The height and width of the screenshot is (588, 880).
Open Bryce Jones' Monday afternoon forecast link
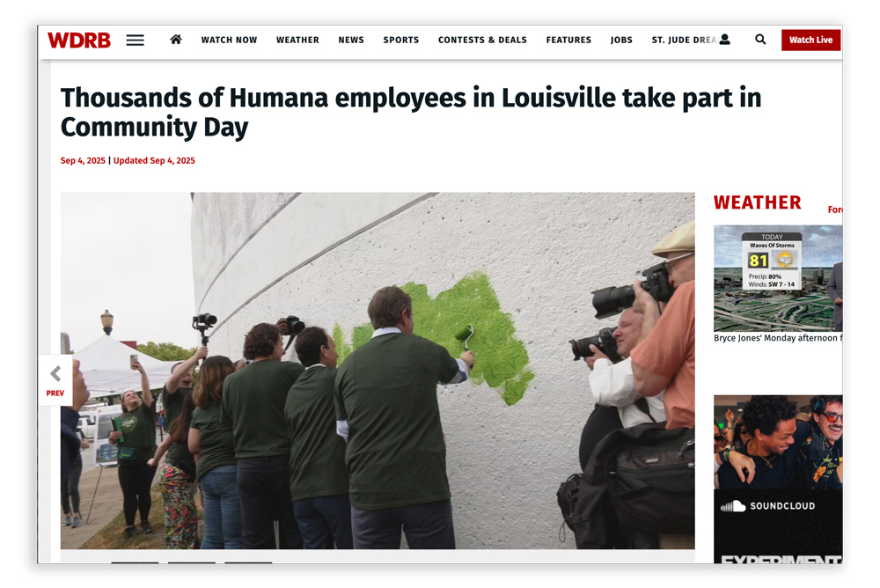(x=778, y=338)
